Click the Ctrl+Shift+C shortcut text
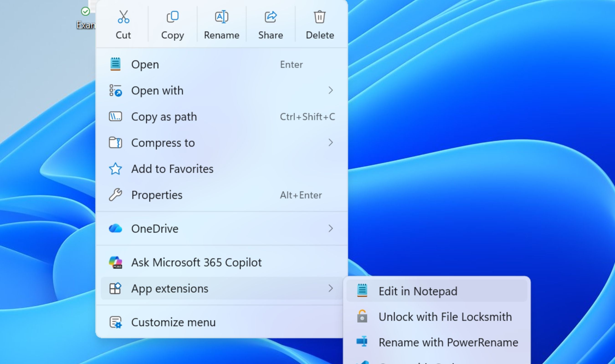The height and width of the screenshot is (364, 615). (307, 117)
